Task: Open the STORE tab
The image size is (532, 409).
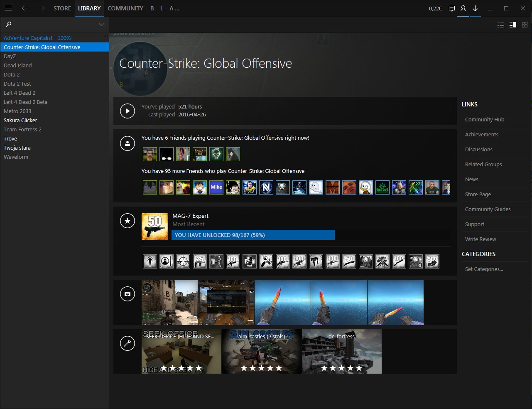Action: pyautogui.click(x=62, y=8)
